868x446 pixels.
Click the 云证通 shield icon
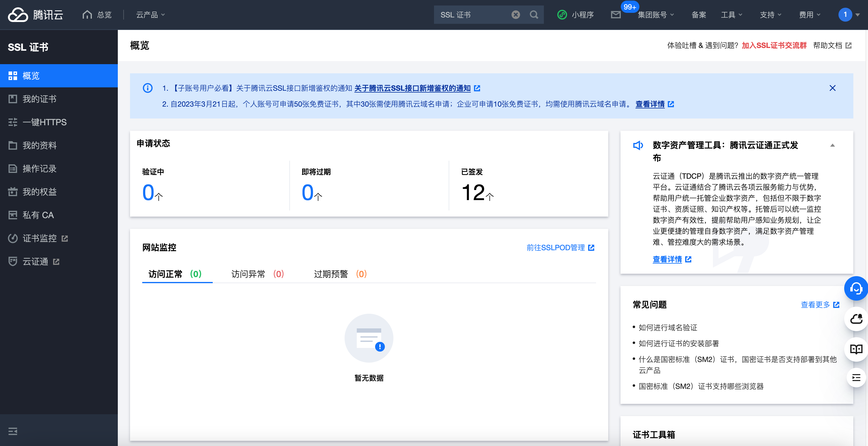(x=13, y=261)
